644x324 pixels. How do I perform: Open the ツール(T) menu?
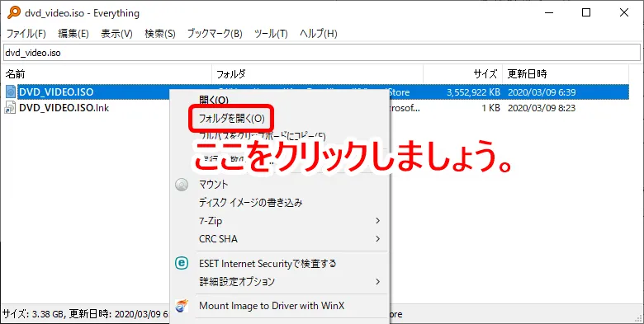click(x=271, y=34)
